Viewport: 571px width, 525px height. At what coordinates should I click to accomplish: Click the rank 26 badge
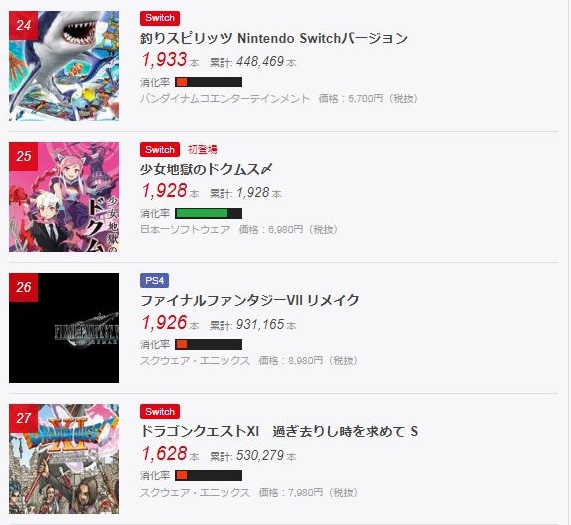24,287
